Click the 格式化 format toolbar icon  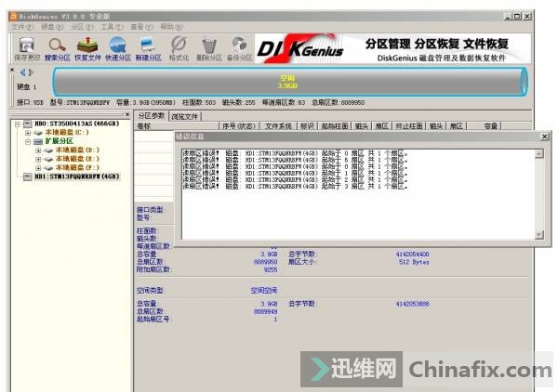point(179,48)
